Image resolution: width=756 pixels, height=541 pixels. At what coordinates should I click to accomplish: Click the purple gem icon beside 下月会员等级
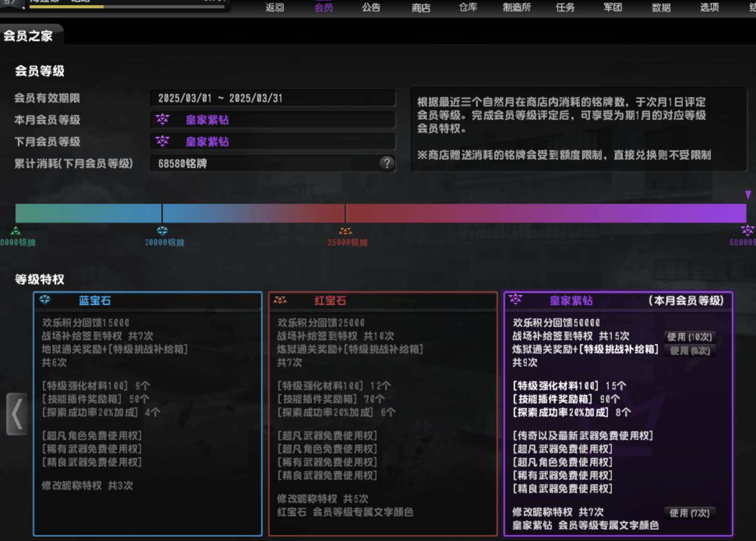click(163, 141)
